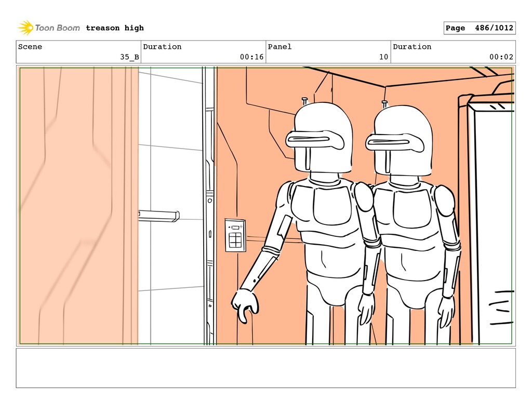Click the Toon Boom logo

point(49,28)
